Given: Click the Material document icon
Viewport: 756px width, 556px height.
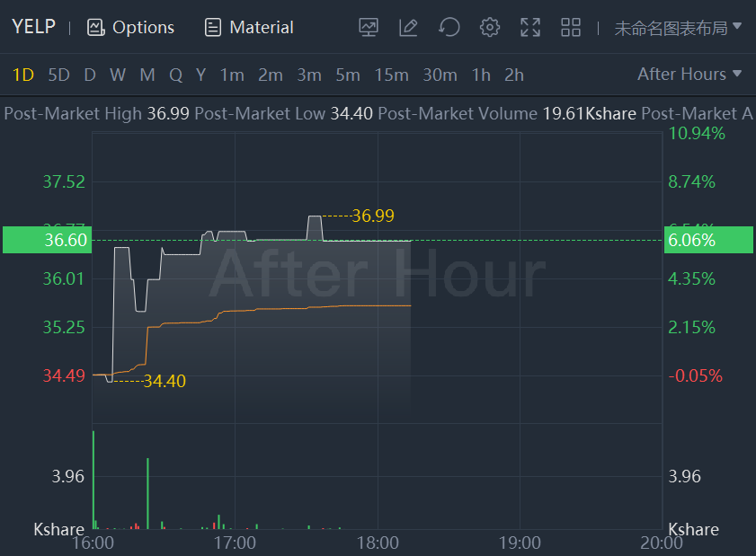Looking at the screenshot, I should pos(213,27).
